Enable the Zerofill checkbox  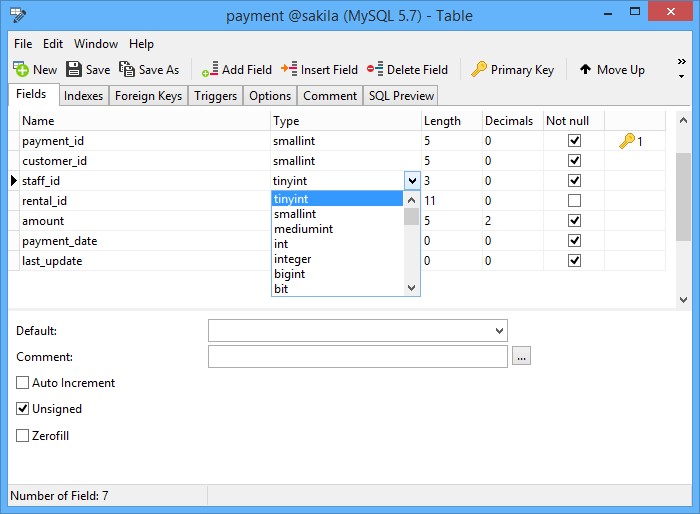tap(23, 436)
